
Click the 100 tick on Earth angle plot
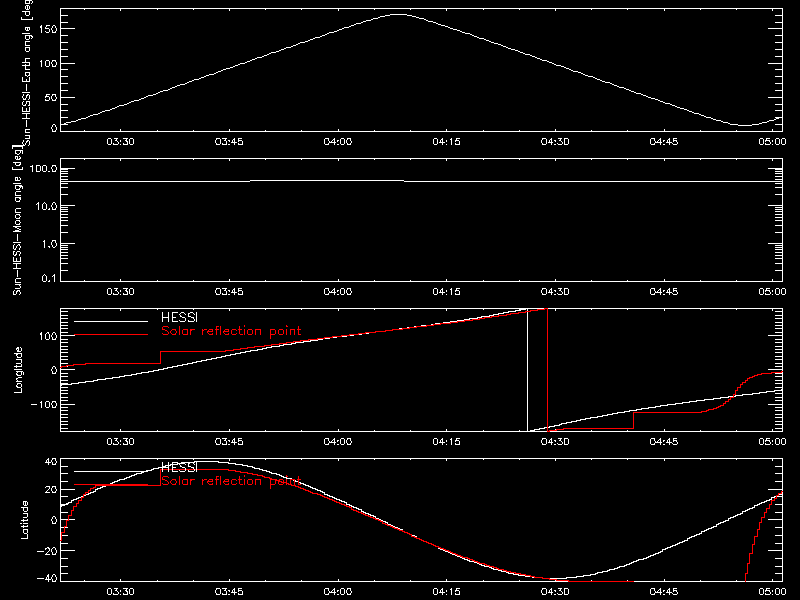(47, 64)
